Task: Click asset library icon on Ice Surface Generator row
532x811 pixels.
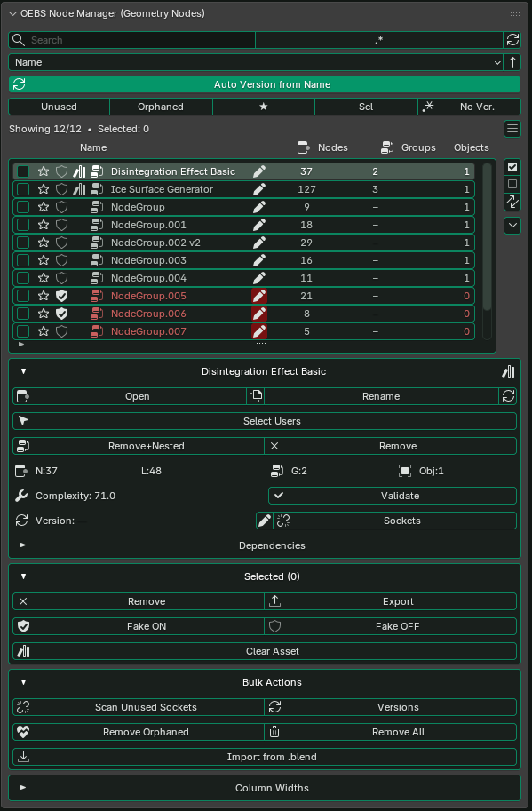Action: pos(79,189)
